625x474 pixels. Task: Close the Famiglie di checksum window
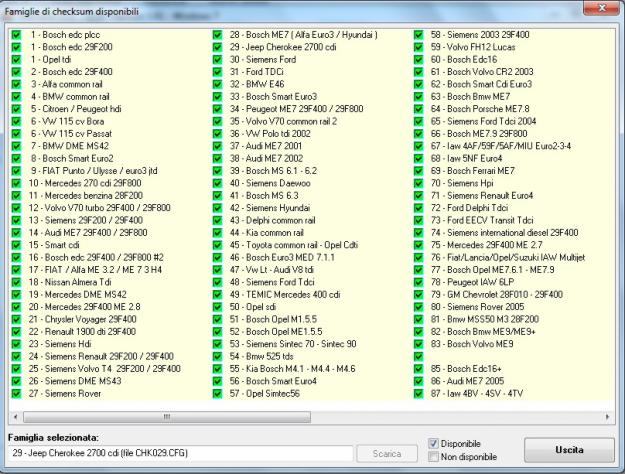coord(602,8)
